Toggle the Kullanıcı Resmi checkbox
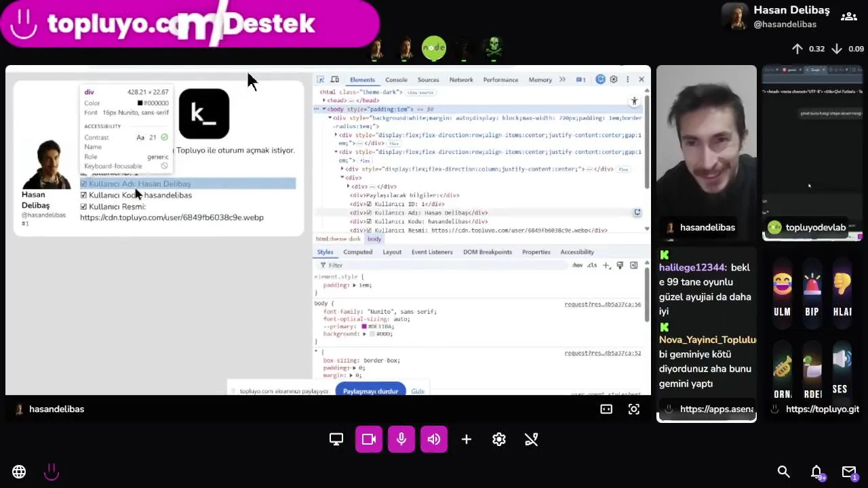 pyautogui.click(x=83, y=207)
